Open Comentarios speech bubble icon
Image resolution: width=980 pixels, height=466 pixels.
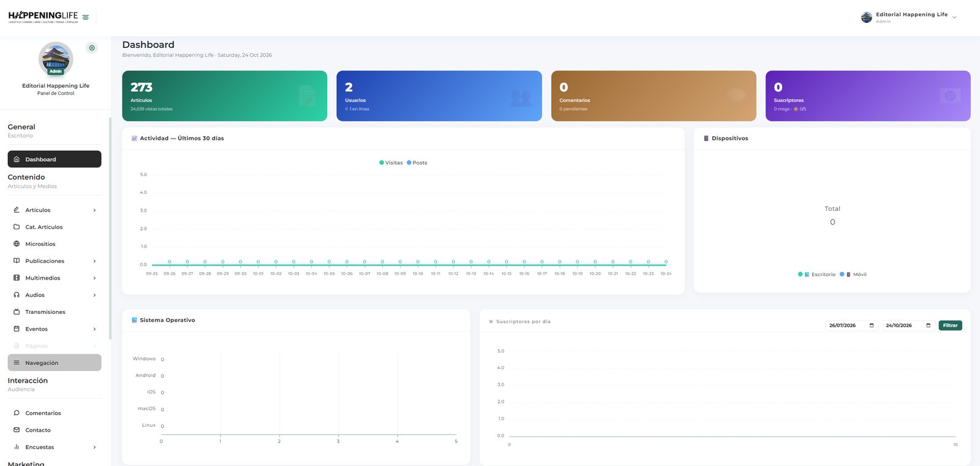17,413
